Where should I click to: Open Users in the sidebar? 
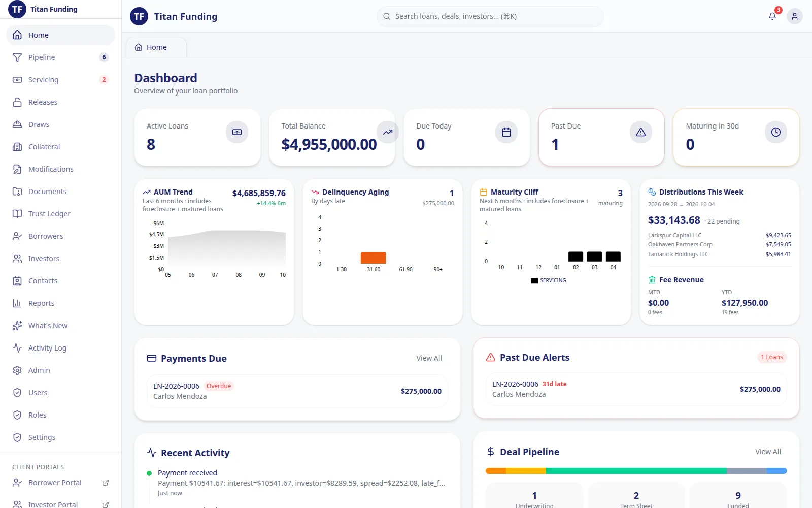click(x=60, y=393)
